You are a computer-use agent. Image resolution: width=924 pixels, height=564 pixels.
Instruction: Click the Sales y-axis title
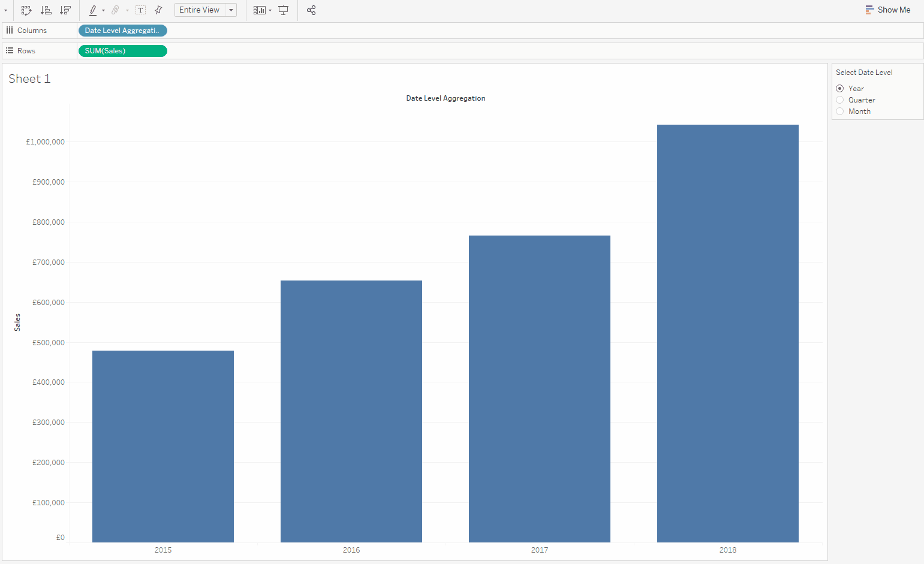(x=17, y=322)
